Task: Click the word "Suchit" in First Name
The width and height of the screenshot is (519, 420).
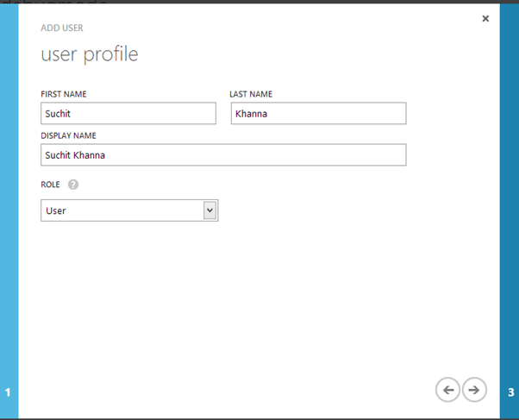Action: [x=59, y=114]
